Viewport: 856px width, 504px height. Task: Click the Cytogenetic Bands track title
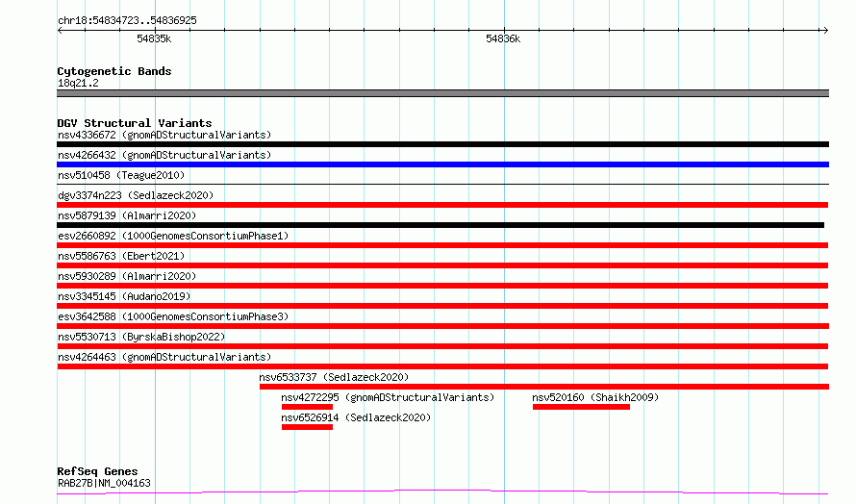(114, 71)
